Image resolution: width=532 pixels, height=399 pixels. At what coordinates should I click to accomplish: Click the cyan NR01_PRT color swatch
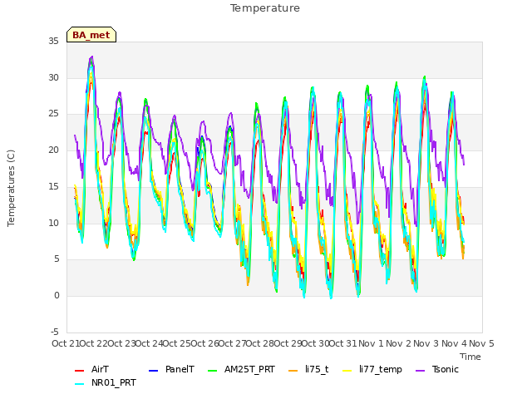click(79, 383)
